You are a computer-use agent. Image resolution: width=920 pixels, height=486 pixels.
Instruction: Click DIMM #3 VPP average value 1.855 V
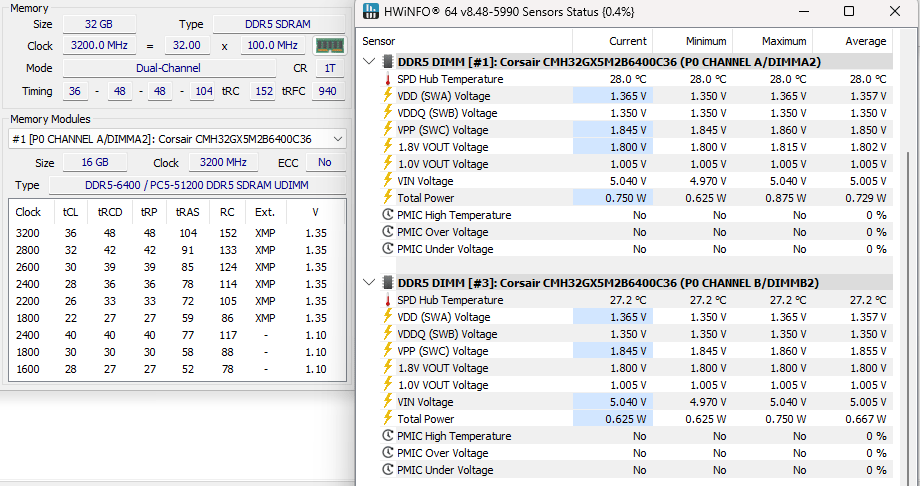866,351
